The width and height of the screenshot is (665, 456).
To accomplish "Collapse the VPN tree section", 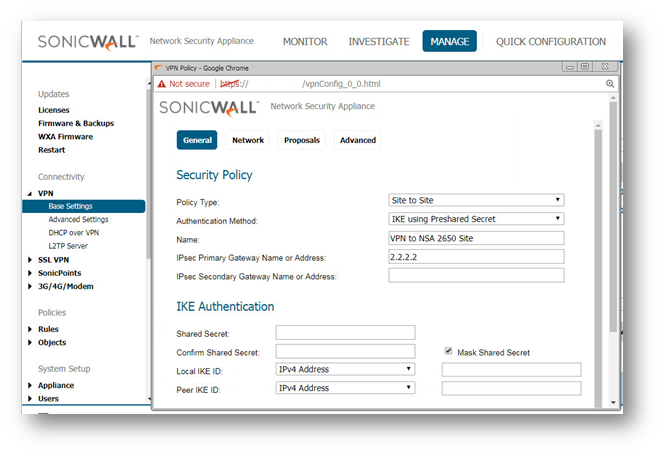I will coord(30,193).
